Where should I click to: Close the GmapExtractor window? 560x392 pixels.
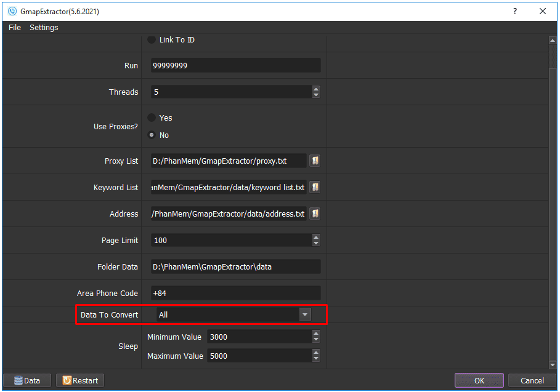(x=543, y=11)
